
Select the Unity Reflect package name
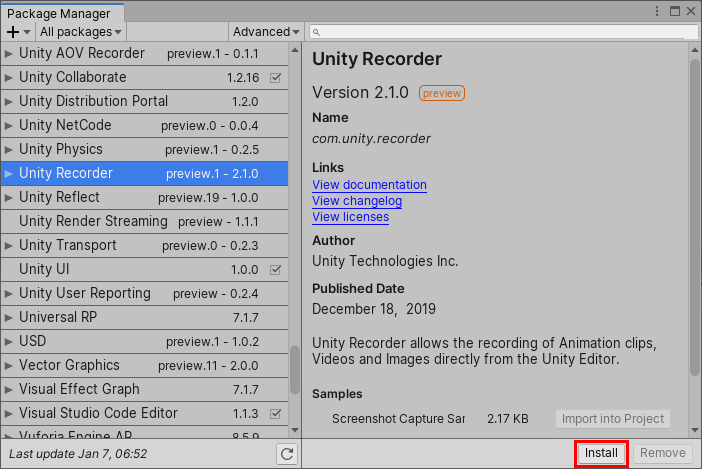59,197
